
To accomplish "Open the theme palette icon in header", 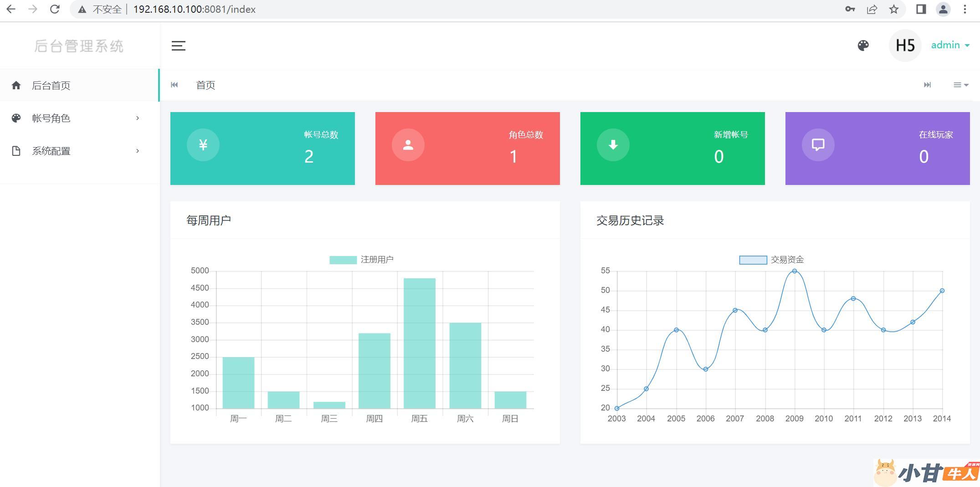I will (863, 46).
